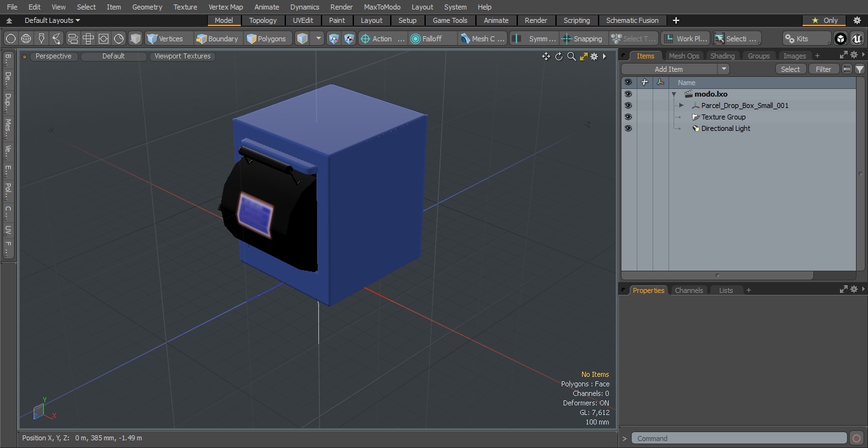Open the Viewport Textures dropdown
Viewport: 868px width, 448px height.
coord(182,56)
